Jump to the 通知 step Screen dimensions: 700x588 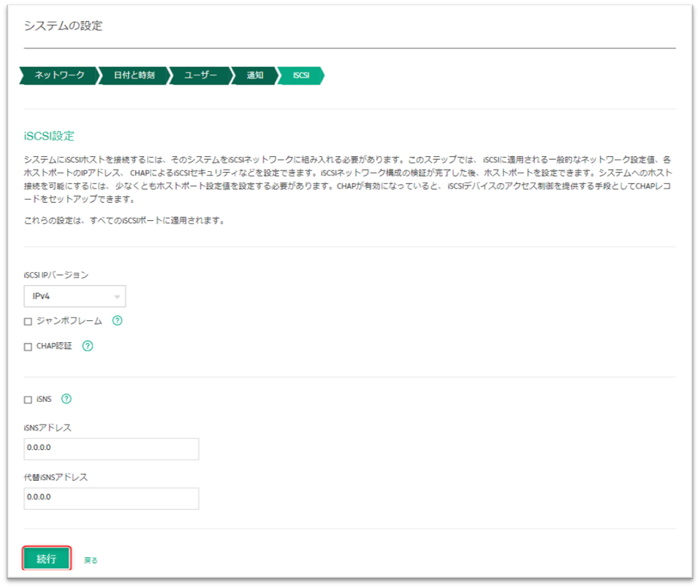(x=255, y=75)
